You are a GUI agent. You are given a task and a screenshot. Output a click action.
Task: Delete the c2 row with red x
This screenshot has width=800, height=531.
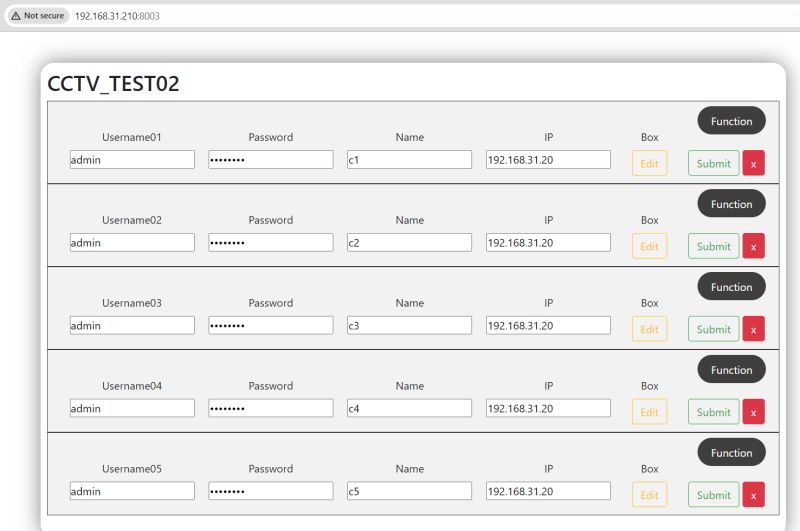tap(754, 246)
